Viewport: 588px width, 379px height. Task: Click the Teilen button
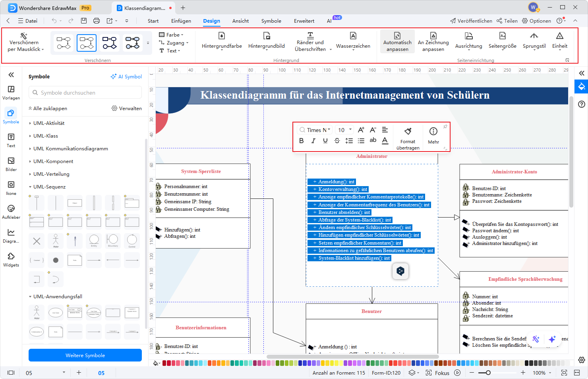click(x=507, y=21)
